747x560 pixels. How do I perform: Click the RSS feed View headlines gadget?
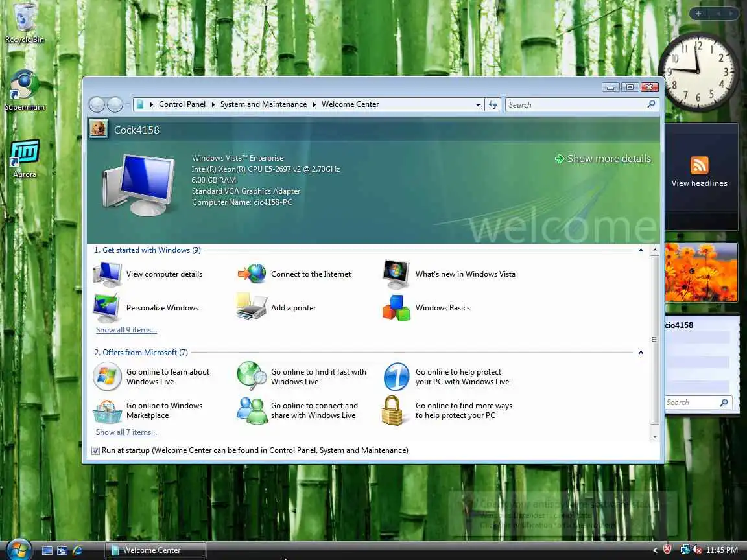point(699,171)
